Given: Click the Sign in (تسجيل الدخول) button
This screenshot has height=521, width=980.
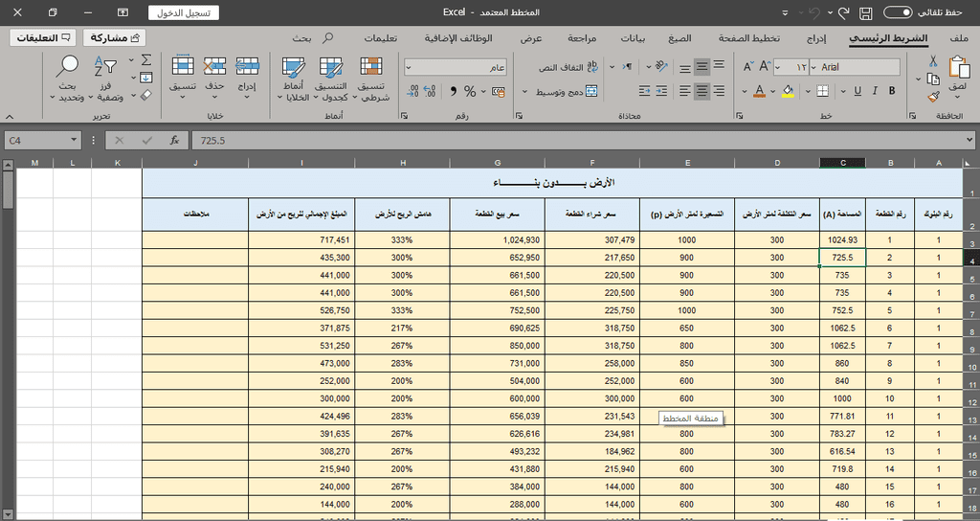Looking at the screenshot, I should pos(184,12).
